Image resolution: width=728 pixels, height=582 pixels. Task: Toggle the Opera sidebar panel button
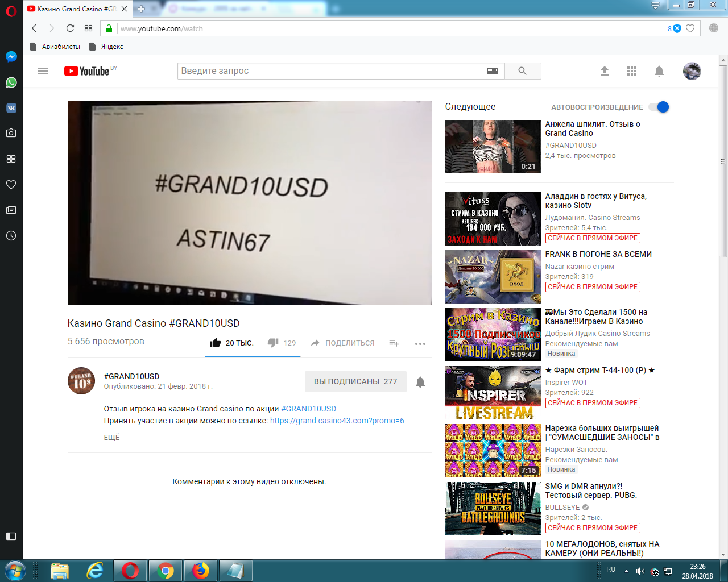[11, 536]
